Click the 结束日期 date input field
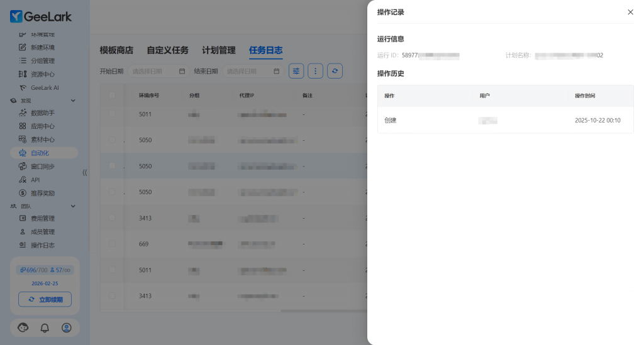The height and width of the screenshot is (345, 644). click(252, 71)
